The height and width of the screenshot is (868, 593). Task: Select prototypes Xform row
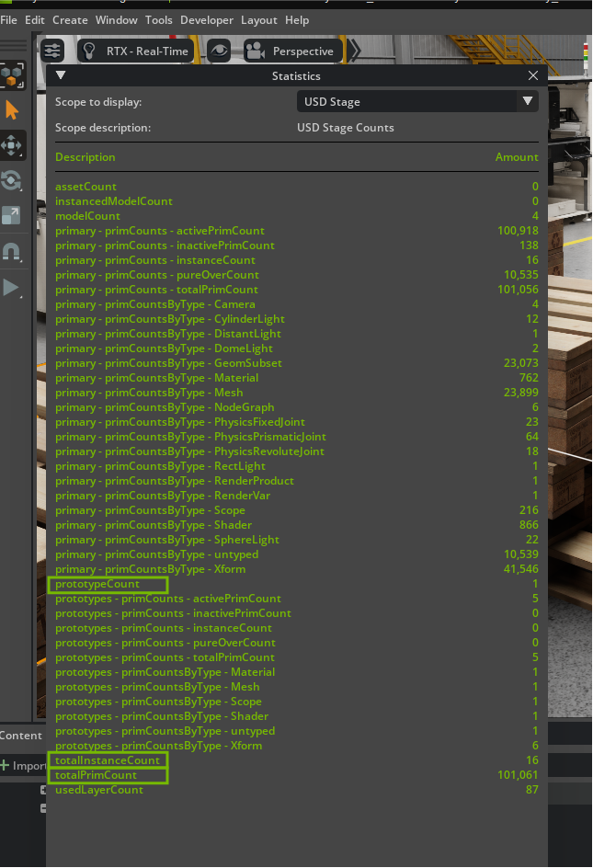[297, 746]
